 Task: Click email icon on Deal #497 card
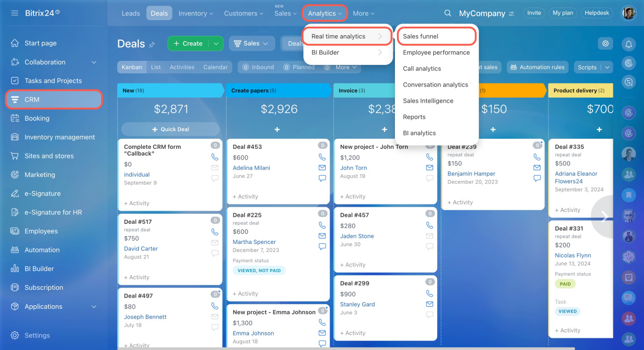point(215,317)
